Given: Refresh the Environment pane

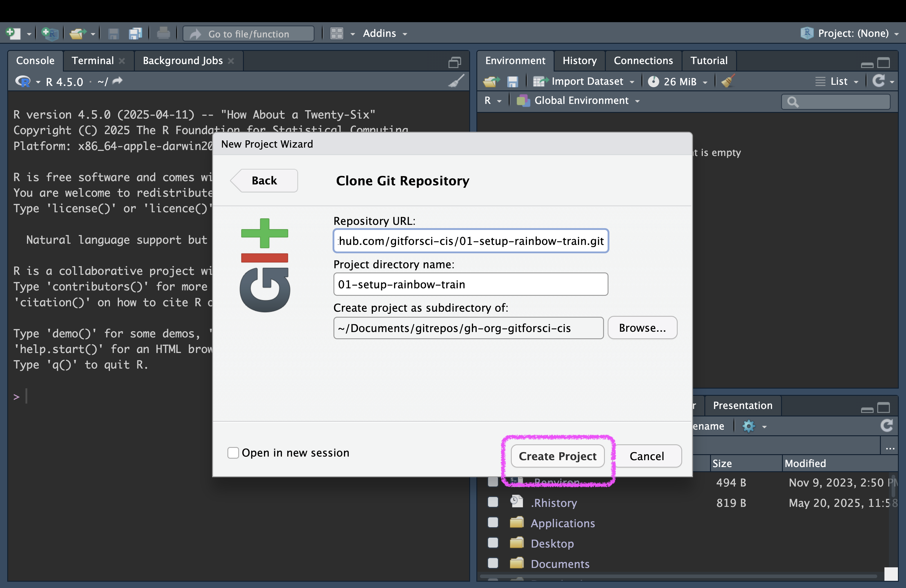Looking at the screenshot, I should pos(879,81).
